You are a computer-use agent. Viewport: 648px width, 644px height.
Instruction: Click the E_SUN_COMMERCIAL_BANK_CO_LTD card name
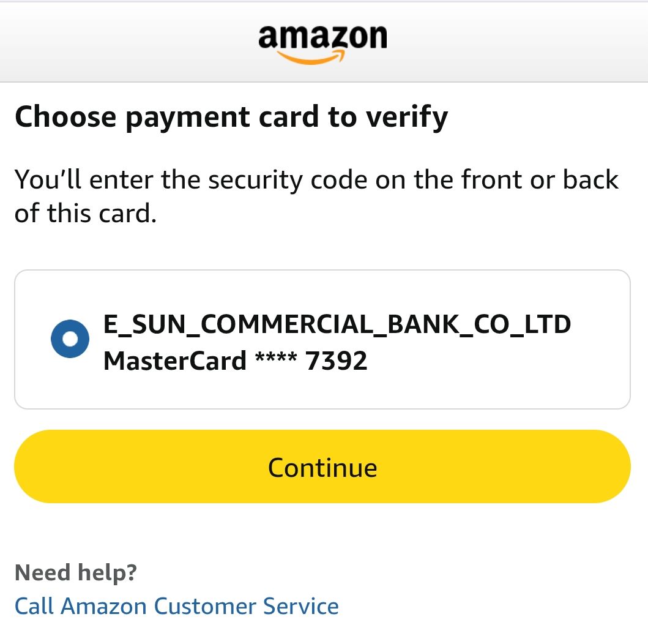[337, 324]
